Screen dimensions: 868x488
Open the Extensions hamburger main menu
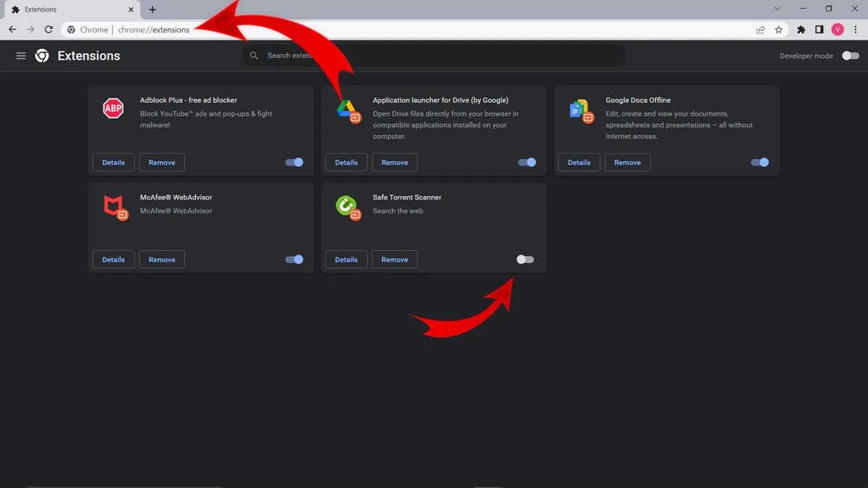(x=21, y=56)
